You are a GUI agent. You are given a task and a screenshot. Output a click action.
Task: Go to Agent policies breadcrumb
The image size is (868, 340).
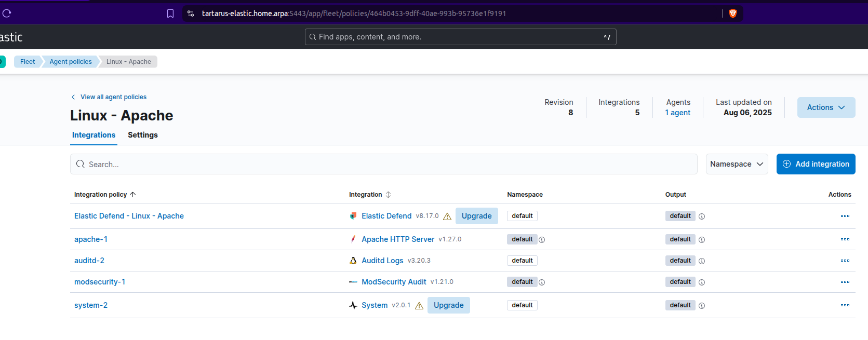pyautogui.click(x=71, y=62)
